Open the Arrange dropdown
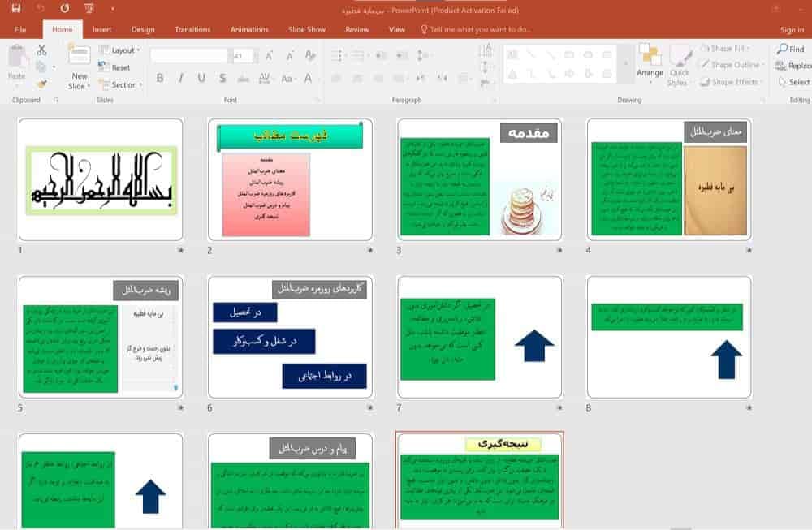812x530 pixels. 650,63
